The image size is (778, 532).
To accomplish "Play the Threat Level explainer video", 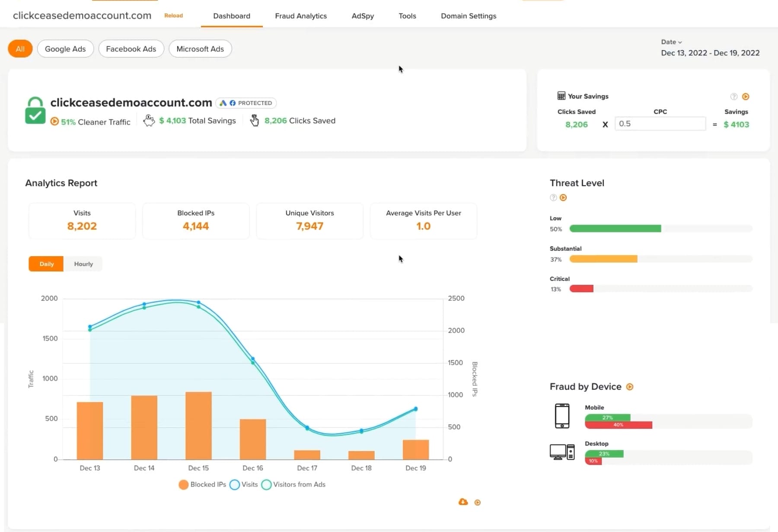I will pyautogui.click(x=564, y=198).
